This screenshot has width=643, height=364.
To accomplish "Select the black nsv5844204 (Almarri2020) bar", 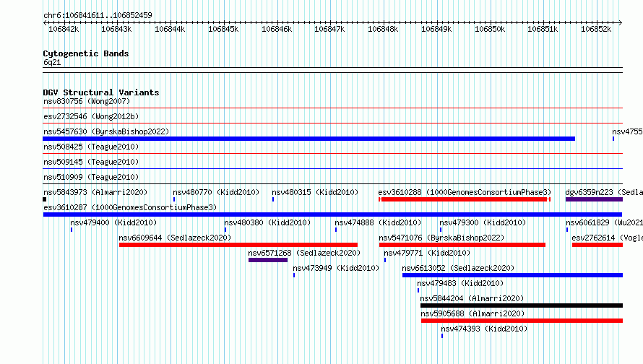I will pyautogui.click(x=522, y=305).
